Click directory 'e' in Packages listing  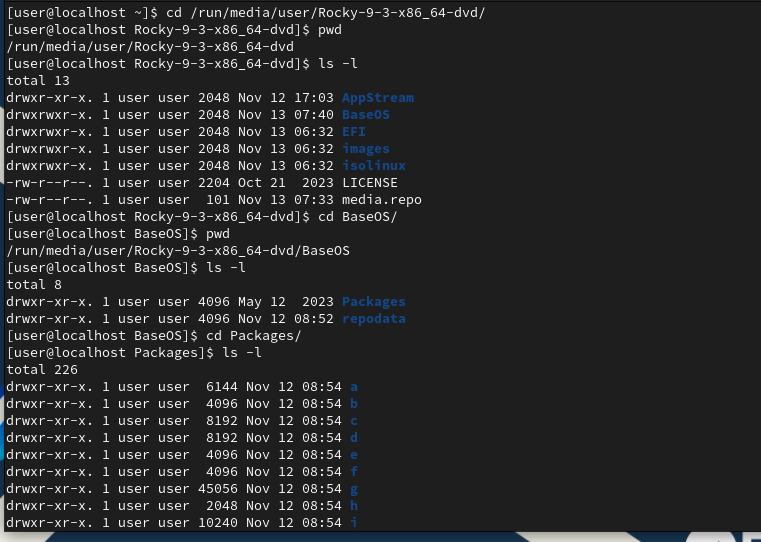(354, 455)
